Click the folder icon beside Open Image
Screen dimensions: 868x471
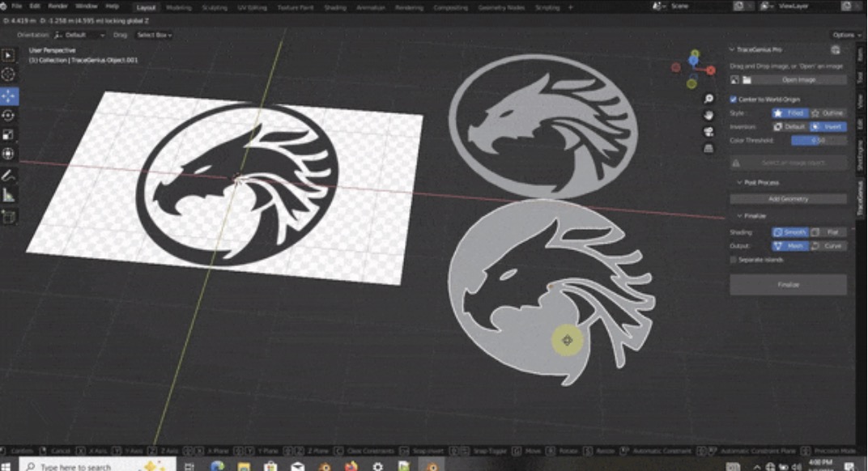click(x=747, y=79)
